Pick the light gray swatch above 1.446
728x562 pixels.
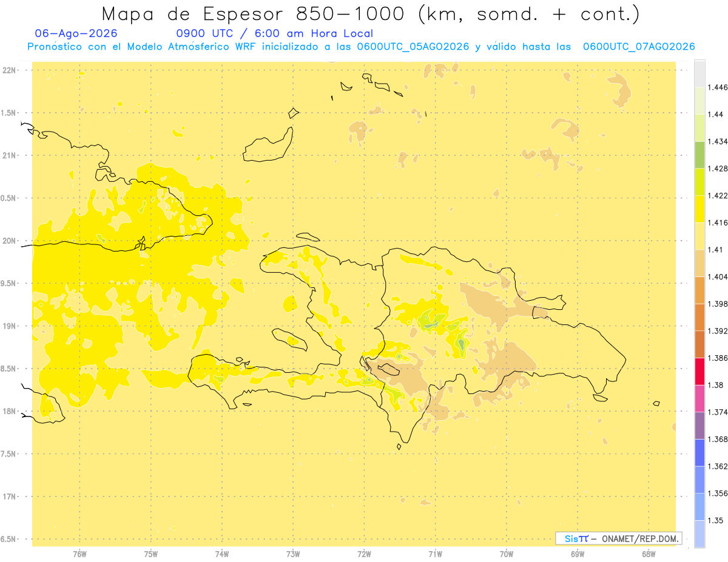699,73
